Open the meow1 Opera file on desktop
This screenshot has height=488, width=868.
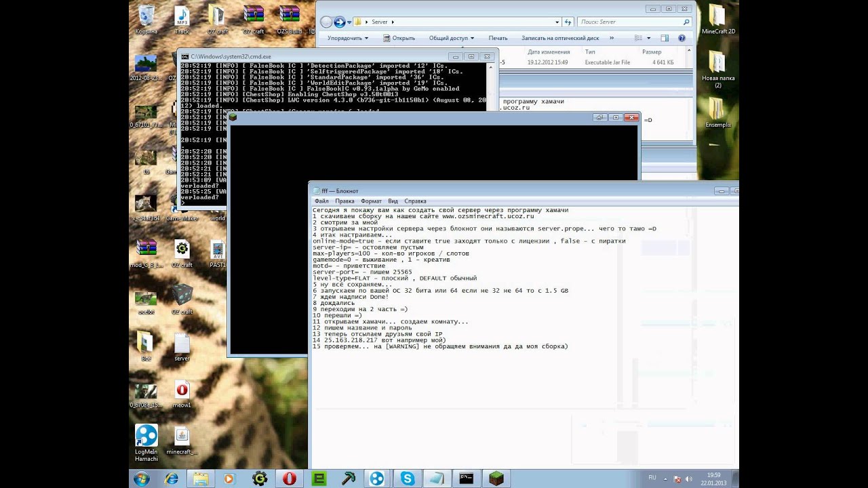click(182, 394)
